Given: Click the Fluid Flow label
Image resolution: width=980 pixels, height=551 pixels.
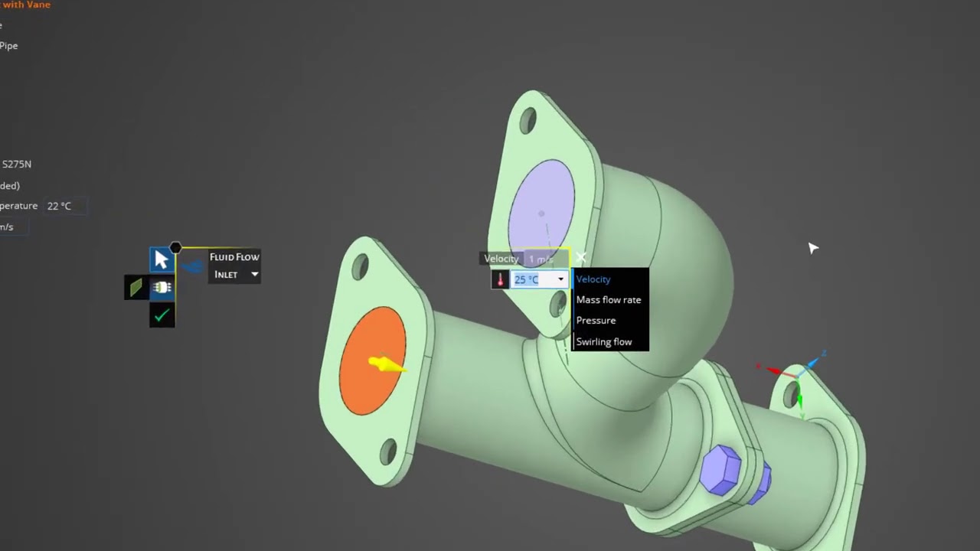Looking at the screenshot, I should pos(234,257).
